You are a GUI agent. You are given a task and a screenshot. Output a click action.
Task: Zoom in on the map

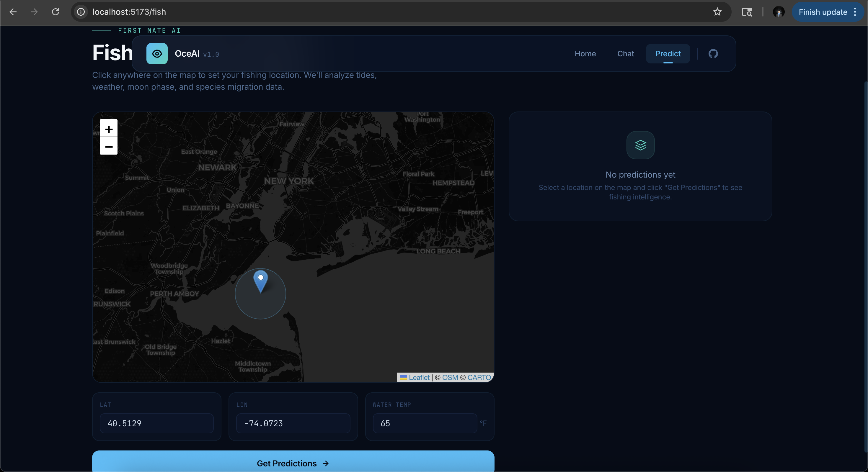point(109,129)
